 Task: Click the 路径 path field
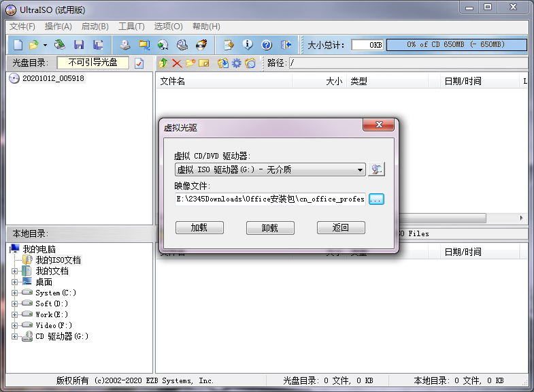(408, 63)
